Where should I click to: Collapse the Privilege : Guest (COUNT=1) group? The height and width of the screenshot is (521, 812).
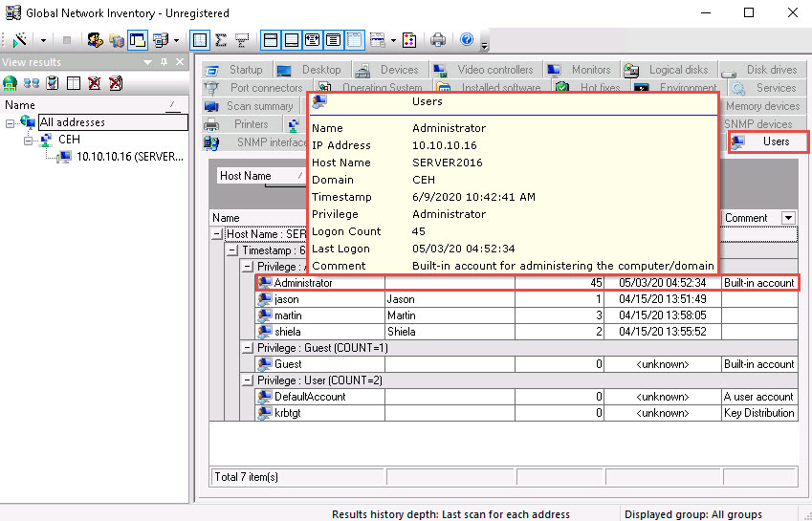click(x=248, y=348)
